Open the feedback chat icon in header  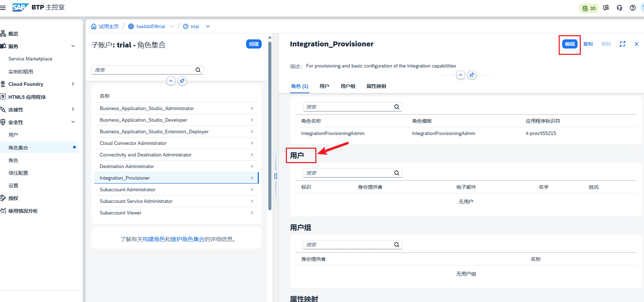(606, 8)
